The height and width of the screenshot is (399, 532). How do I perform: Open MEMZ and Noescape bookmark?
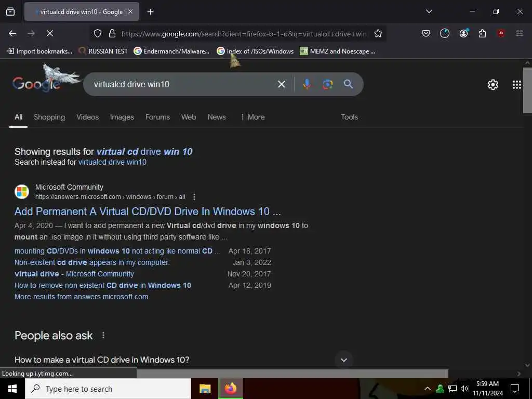click(338, 51)
